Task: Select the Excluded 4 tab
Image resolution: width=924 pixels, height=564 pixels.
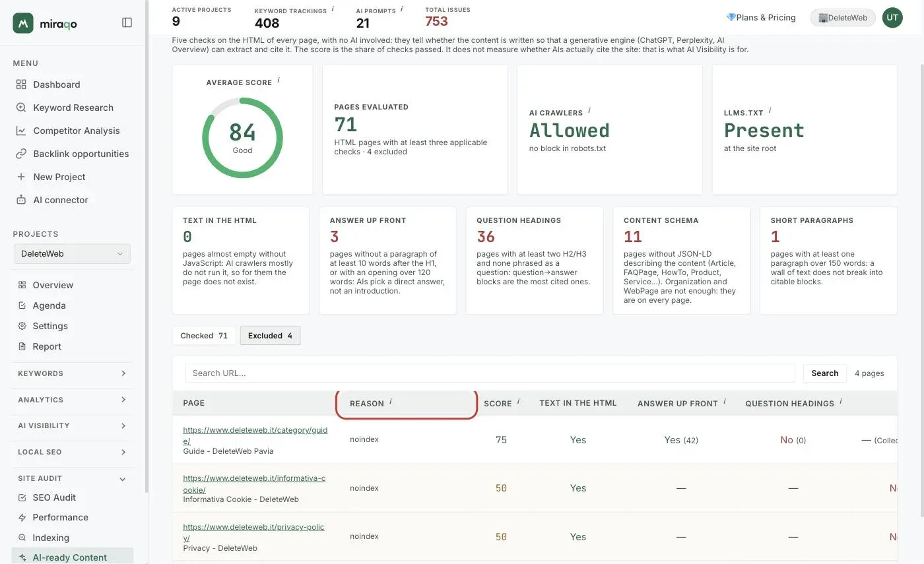Action: tap(270, 336)
